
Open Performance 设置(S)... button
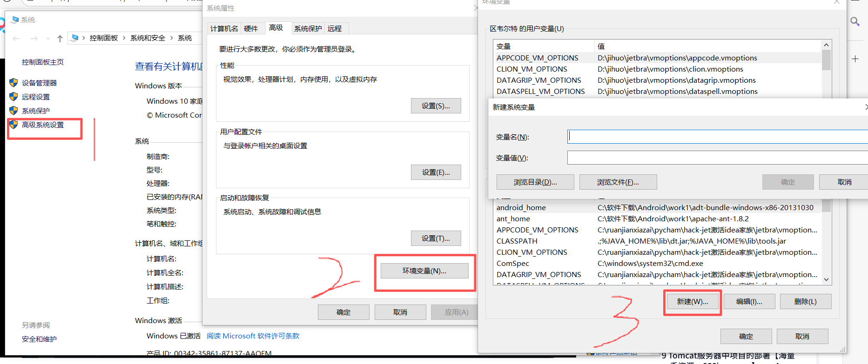pos(436,106)
